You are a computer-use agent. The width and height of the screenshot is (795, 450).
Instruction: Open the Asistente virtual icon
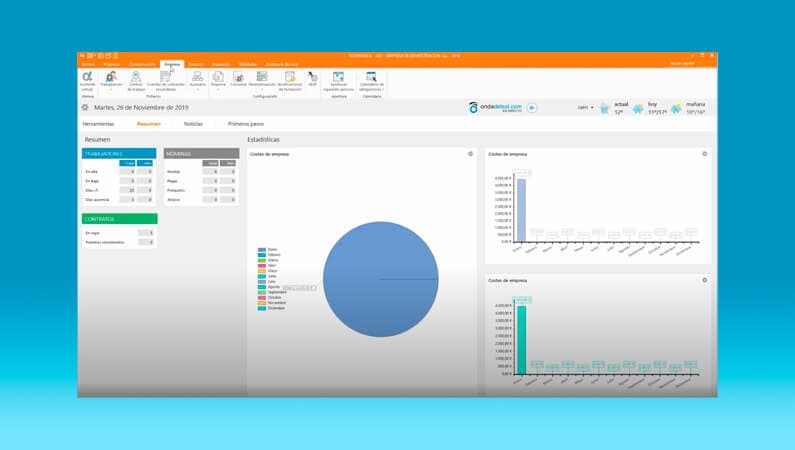87,80
